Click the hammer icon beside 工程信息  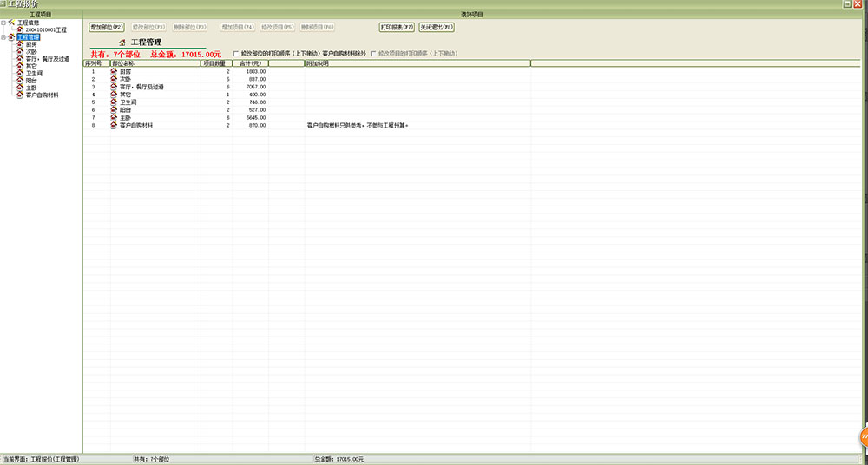click(11, 23)
